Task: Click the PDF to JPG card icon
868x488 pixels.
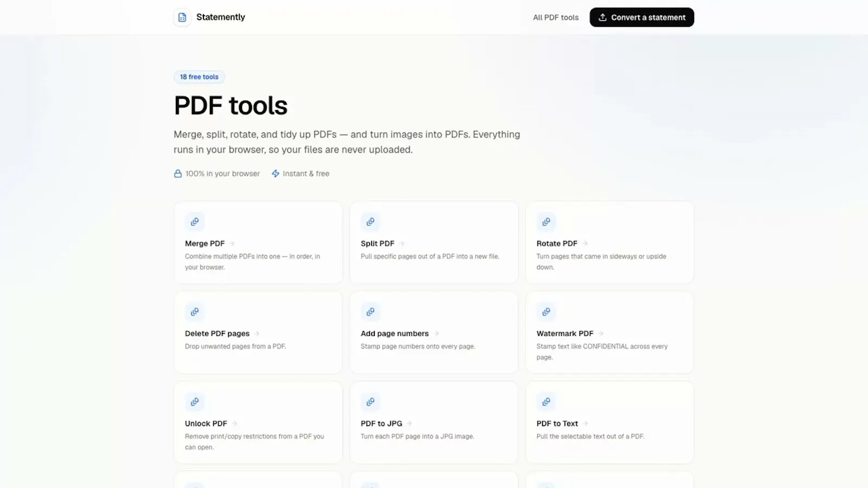Action: (371, 402)
